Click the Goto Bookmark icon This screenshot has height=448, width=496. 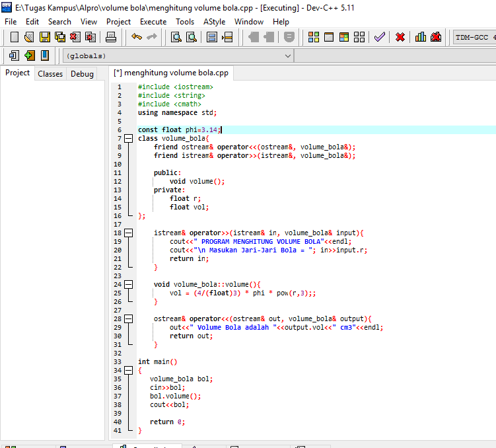coord(45,56)
